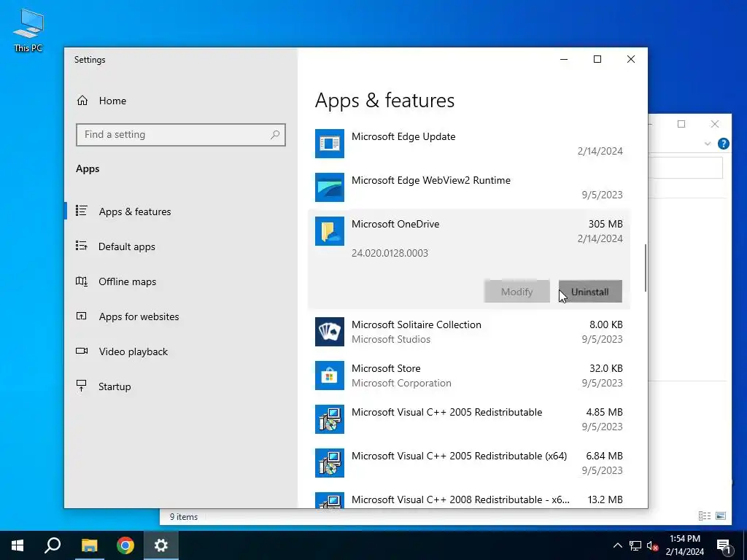Open the taskbar clock and date
Viewport: 747px width, 560px height.
point(684,545)
